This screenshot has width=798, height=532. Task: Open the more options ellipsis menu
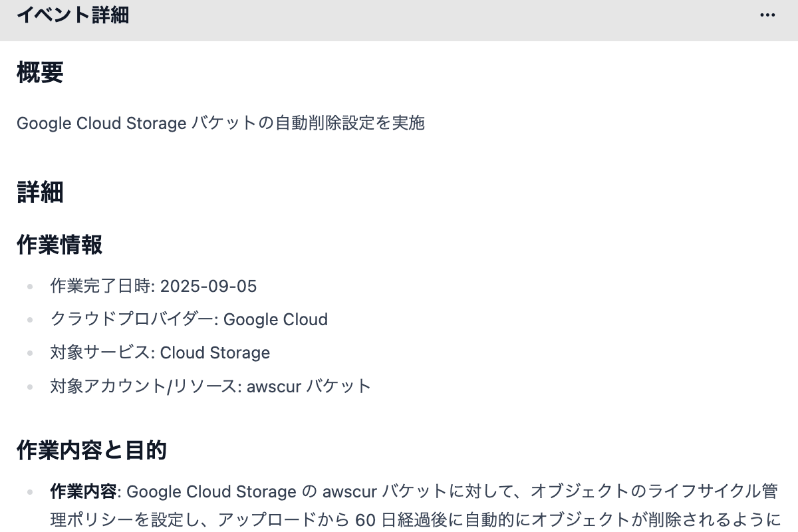(x=767, y=15)
